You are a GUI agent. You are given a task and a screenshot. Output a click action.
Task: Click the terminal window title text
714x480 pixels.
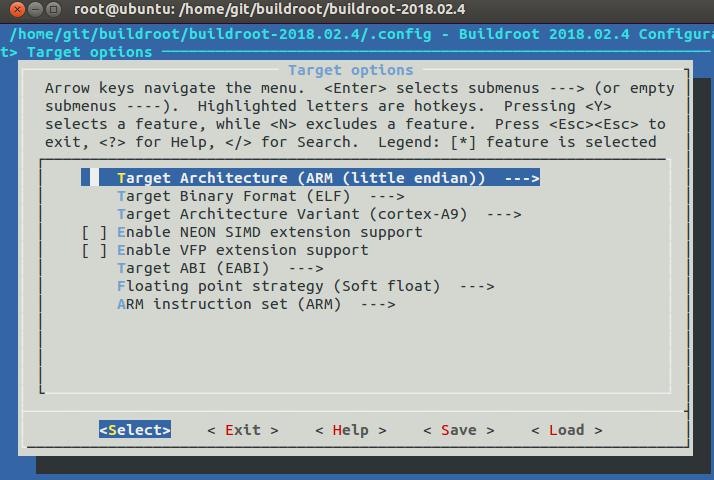point(270,9)
